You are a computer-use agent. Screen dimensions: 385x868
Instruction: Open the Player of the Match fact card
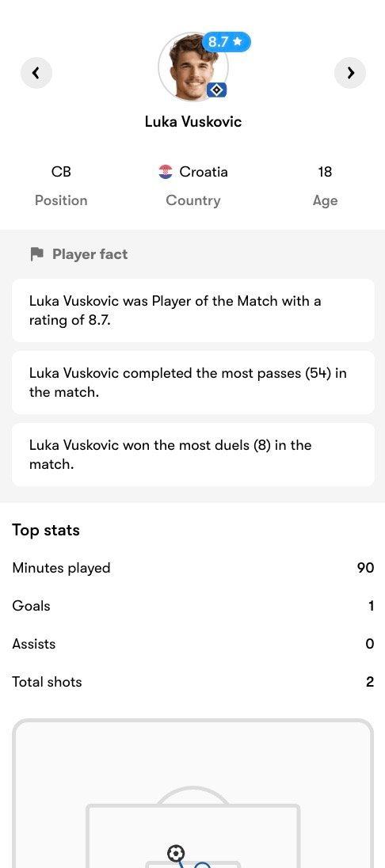tap(192, 310)
